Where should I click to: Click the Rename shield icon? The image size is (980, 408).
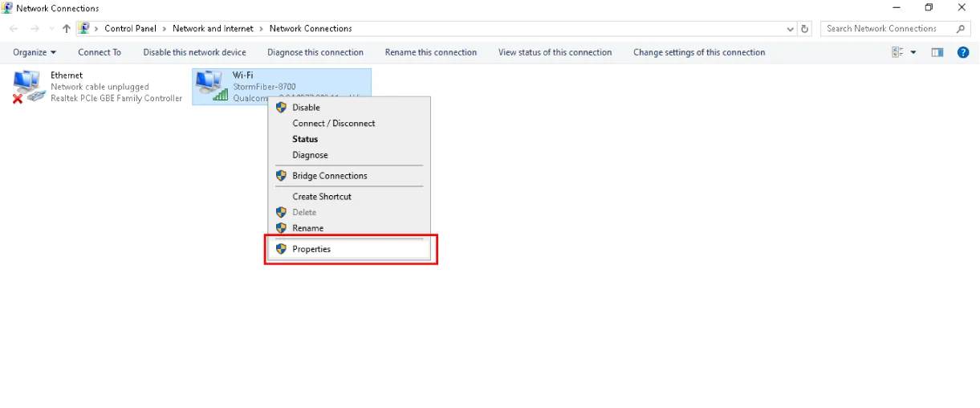281,228
